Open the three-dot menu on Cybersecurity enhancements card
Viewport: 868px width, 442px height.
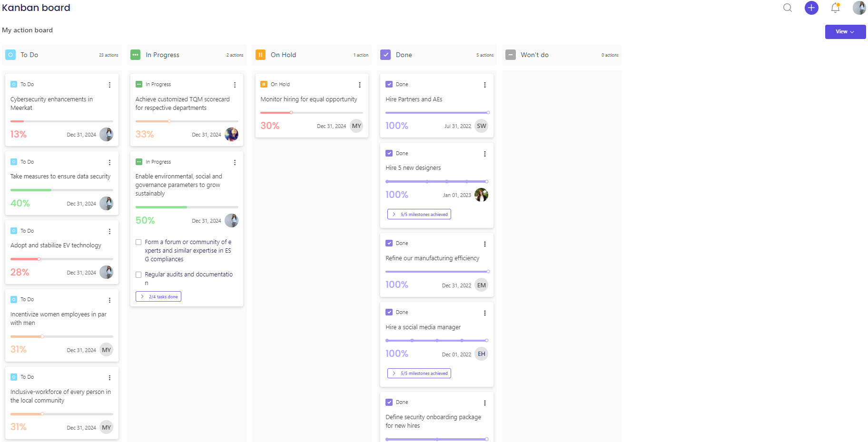click(109, 85)
